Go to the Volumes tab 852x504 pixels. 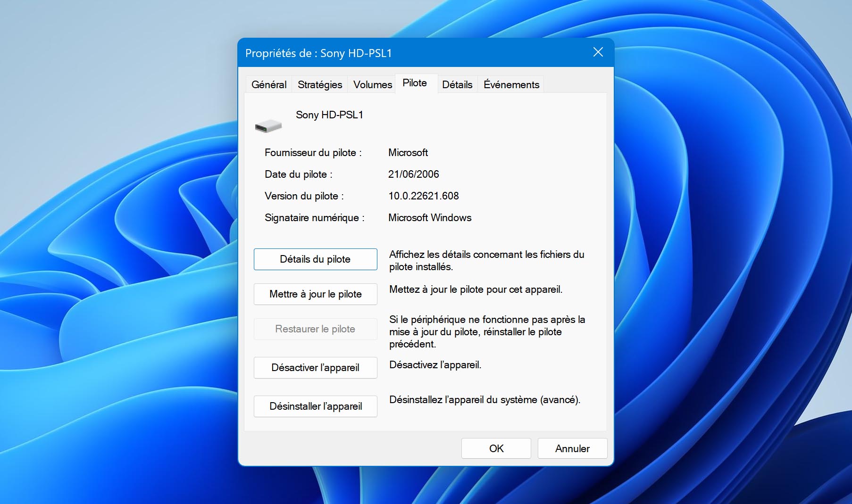(x=373, y=84)
